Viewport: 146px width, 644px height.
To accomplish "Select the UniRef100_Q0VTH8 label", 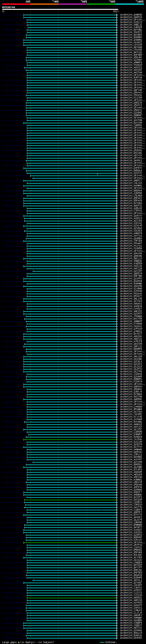I will click(131, 120).
